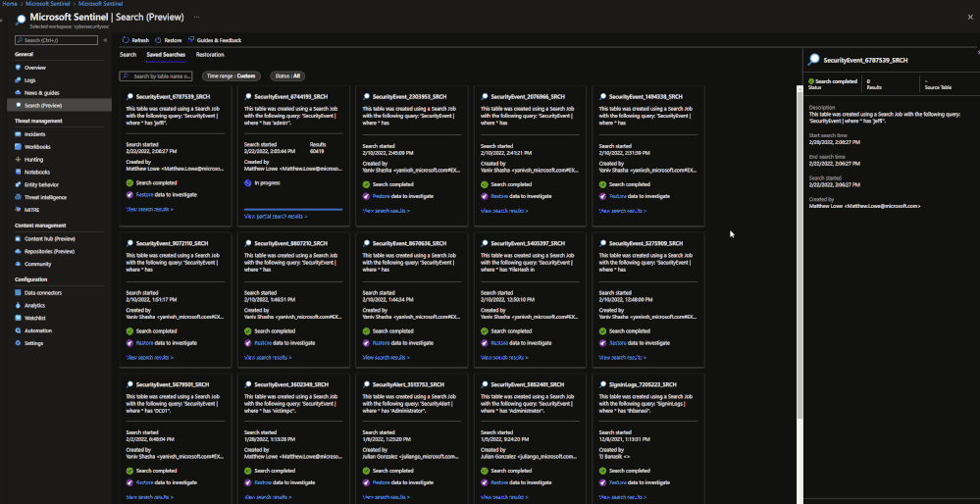Click Restore link on SecurityEvent_2303953_SRCH card

point(381,195)
